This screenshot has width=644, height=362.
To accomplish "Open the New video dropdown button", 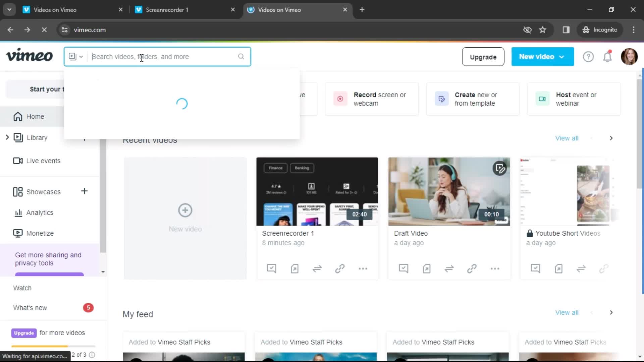I will (x=542, y=57).
